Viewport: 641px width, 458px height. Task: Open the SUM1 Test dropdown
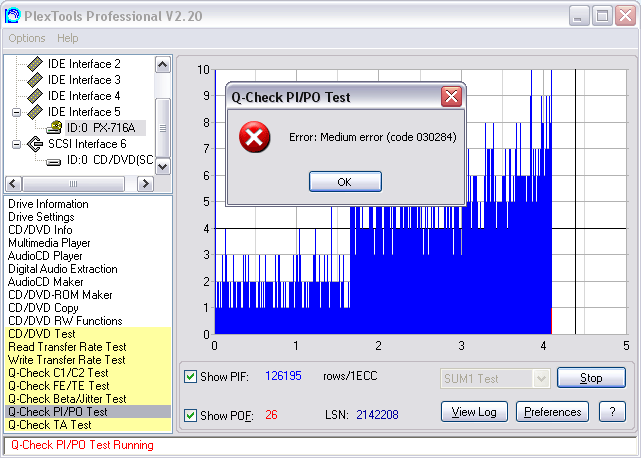pyautogui.click(x=541, y=379)
